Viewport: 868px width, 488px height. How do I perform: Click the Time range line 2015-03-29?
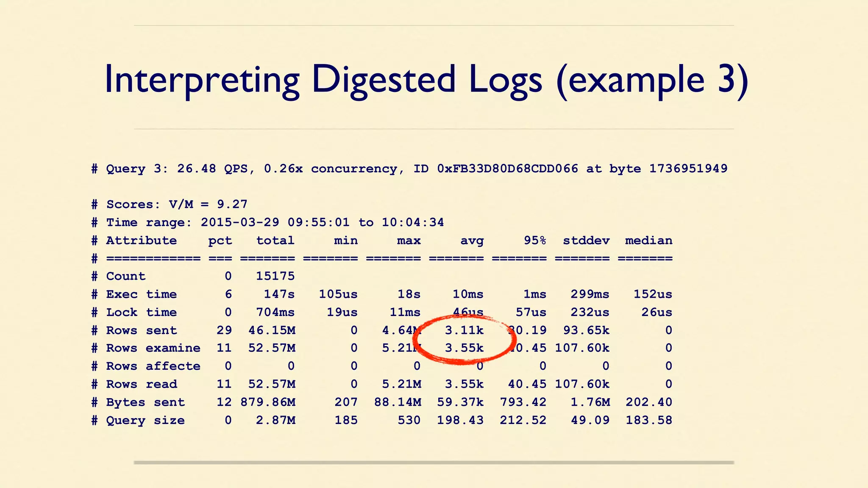pyautogui.click(x=268, y=222)
